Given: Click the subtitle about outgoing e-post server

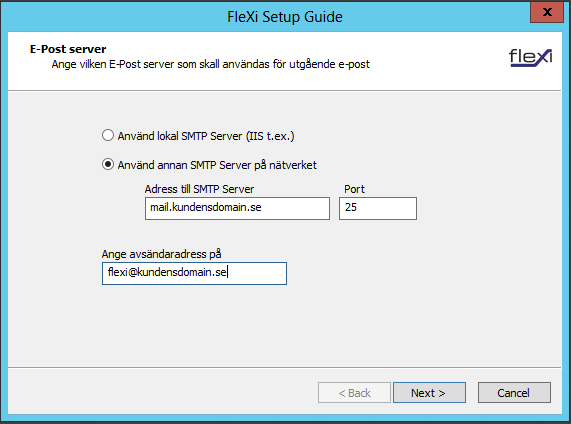Looking at the screenshot, I should [210, 64].
